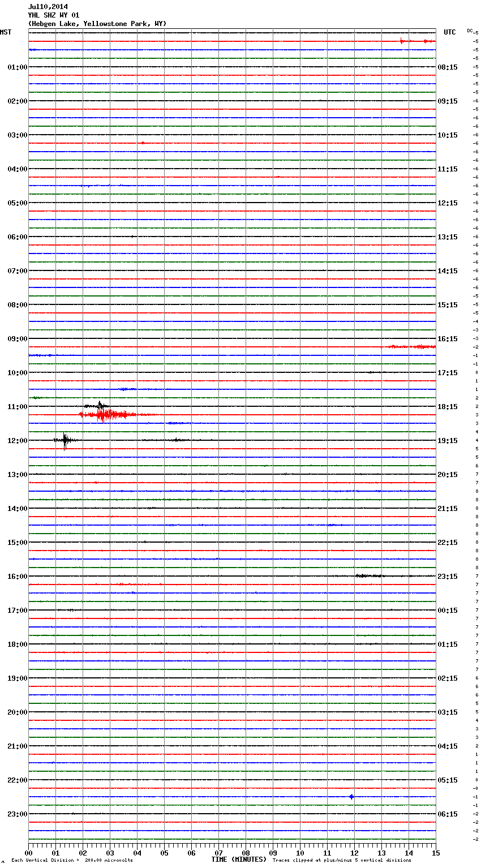Image resolution: width=481 pixels, height=868 pixels.
Task: Select the 17:00 MST time label
Action: point(18,611)
